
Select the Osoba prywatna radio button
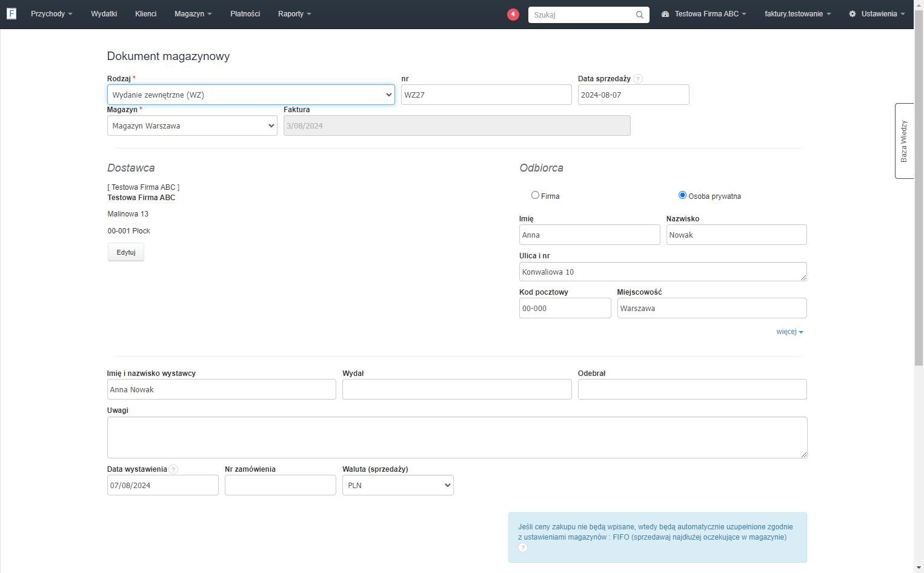point(682,195)
